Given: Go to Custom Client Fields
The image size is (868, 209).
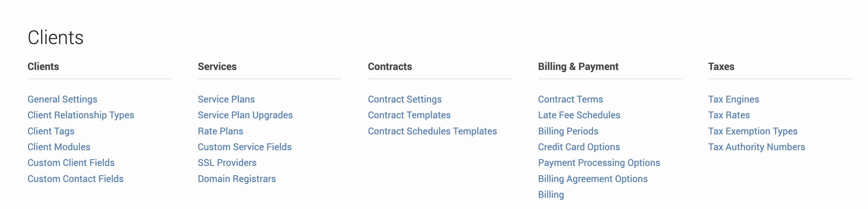Looking at the screenshot, I should (71, 163).
